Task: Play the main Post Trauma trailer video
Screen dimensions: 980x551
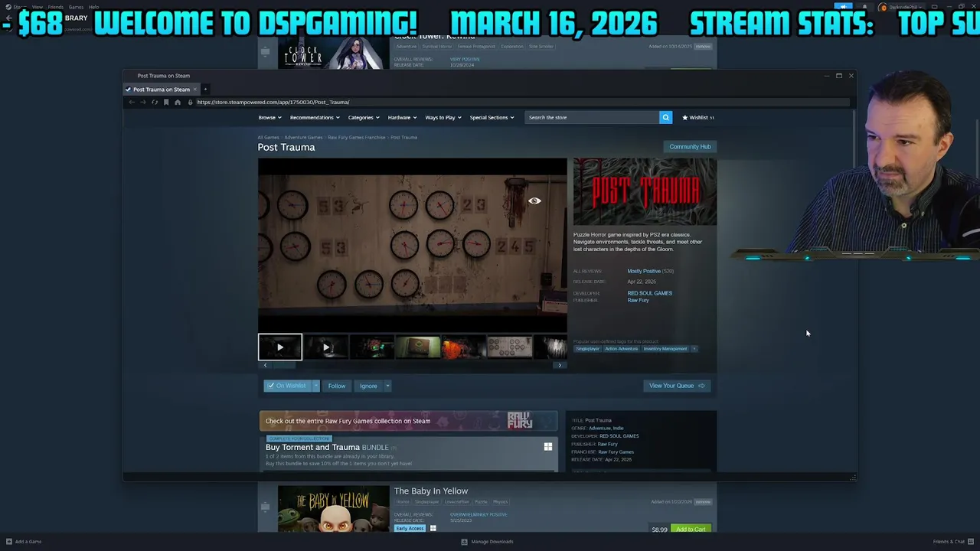Action: (412, 246)
